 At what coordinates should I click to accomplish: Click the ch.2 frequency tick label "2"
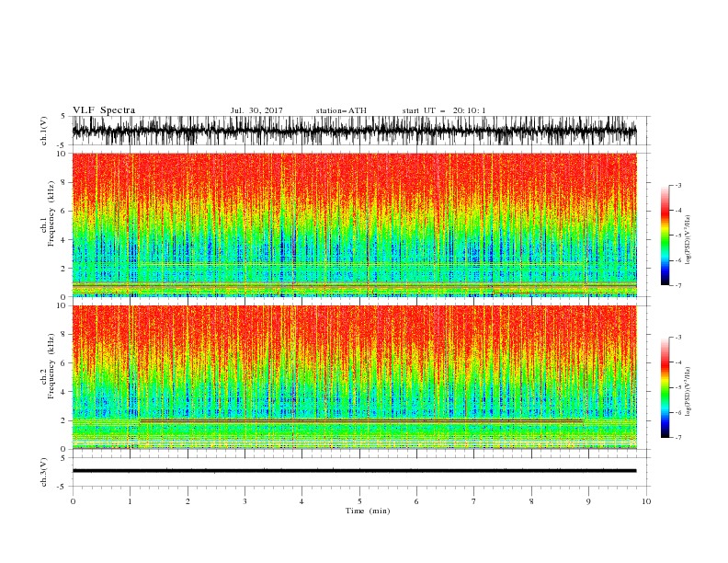[x=64, y=420]
